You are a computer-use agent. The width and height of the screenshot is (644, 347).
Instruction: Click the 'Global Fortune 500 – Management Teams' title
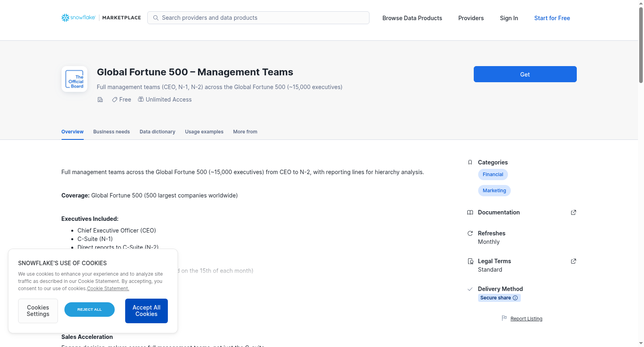point(195,72)
